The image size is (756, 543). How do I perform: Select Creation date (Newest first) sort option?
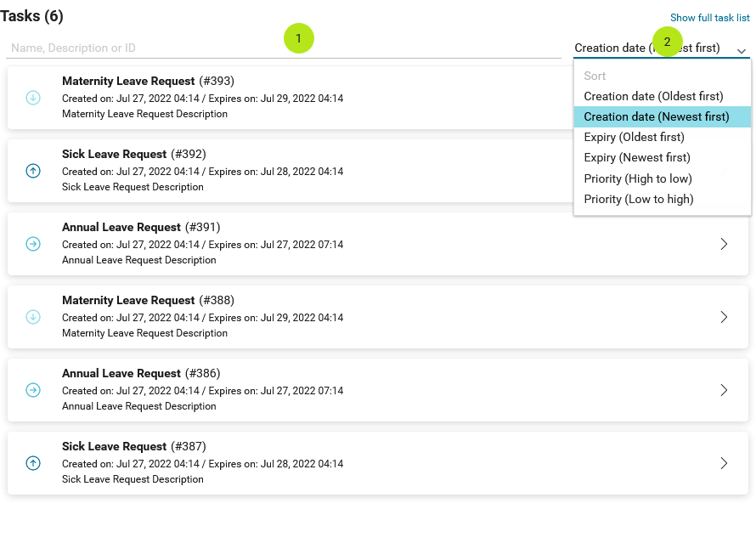[662, 116]
